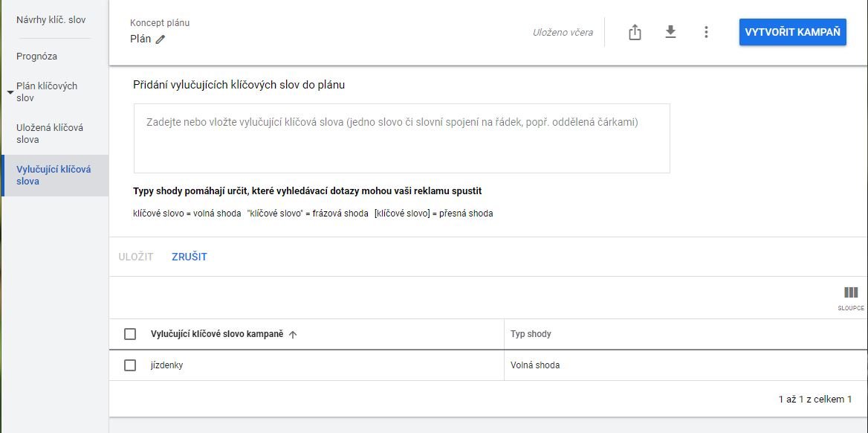Click the Uloženo včera status text
Image resolution: width=868 pixels, height=433 pixels.
563,32
